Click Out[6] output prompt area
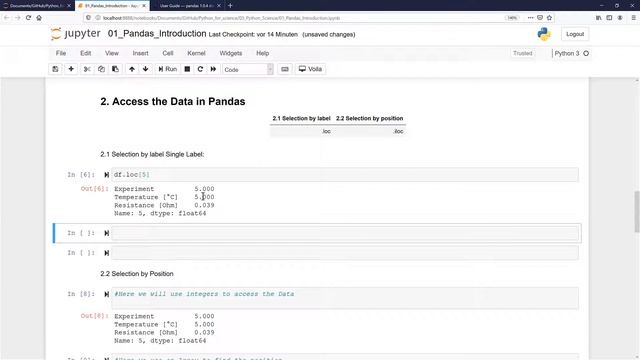The height and width of the screenshot is (360, 640). tap(95, 189)
